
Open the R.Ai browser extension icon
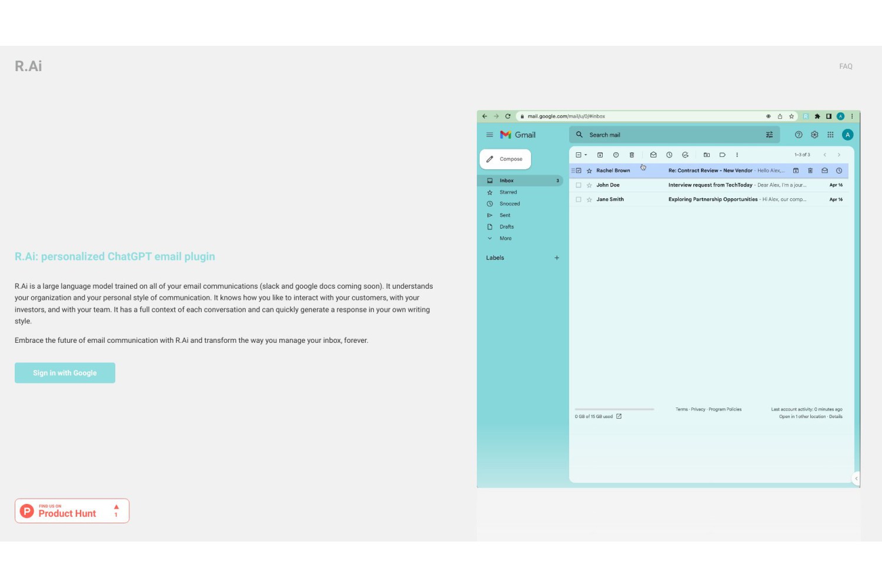tap(806, 116)
